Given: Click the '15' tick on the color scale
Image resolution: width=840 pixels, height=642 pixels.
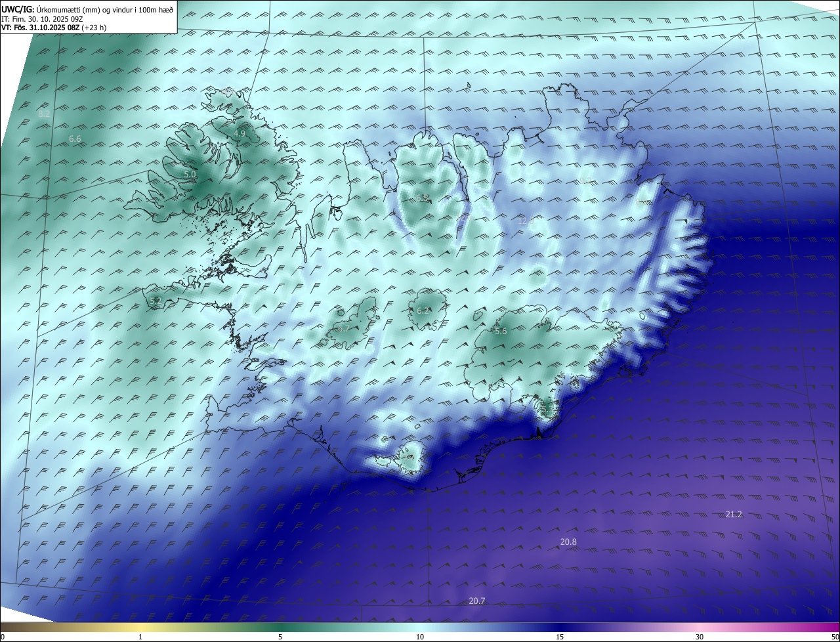Looking at the screenshot, I should 560,637.
